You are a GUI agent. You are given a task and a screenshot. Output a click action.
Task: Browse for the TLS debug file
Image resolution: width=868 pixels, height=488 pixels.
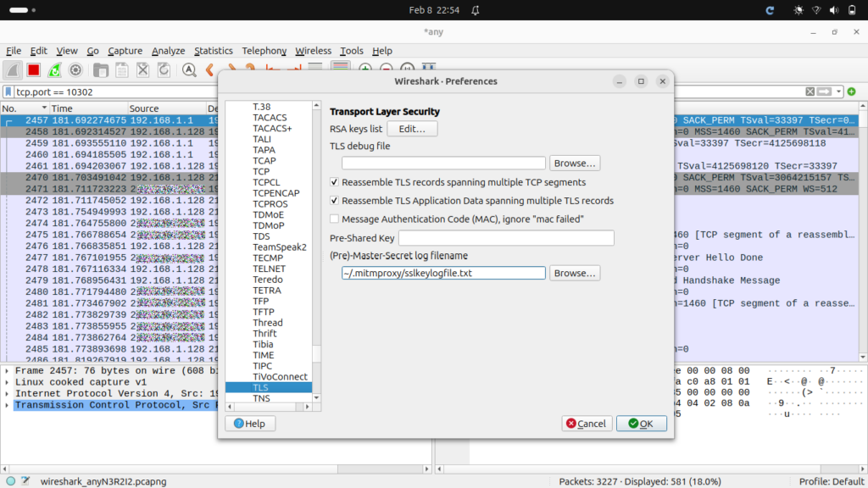click(575, 164)
